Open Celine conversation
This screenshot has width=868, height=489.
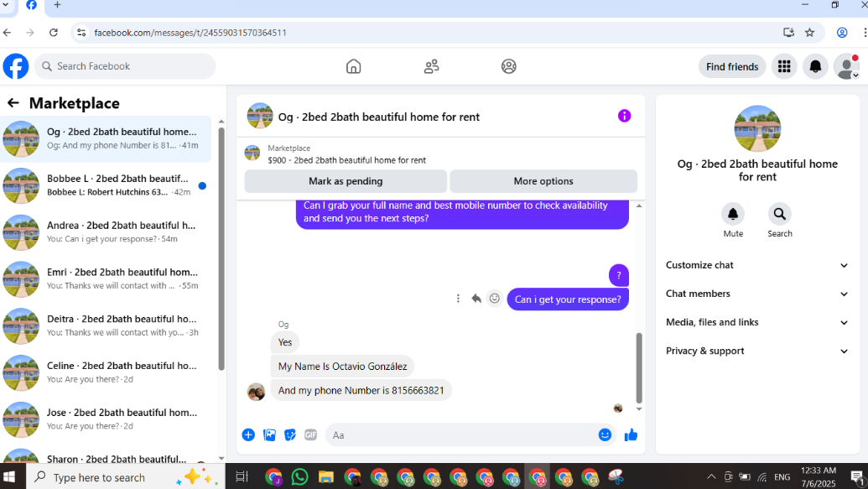(106, 372)
